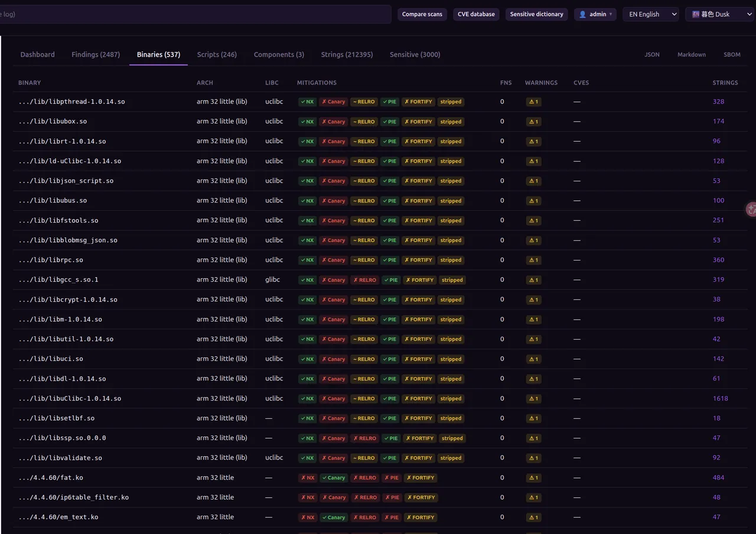Select .../lib/libblobmsg_json.so binary
Screen dimensions: 756x534
tap(68, 240)
